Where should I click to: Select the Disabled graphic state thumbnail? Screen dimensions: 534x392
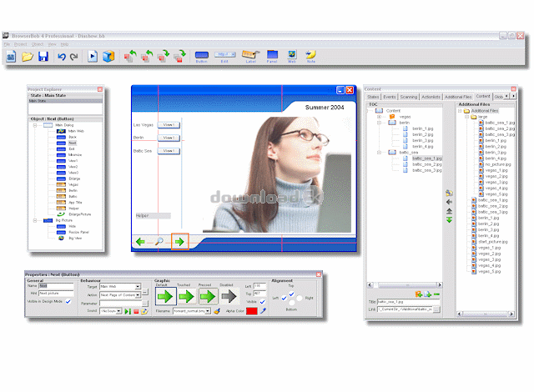[x=229, y=296]
